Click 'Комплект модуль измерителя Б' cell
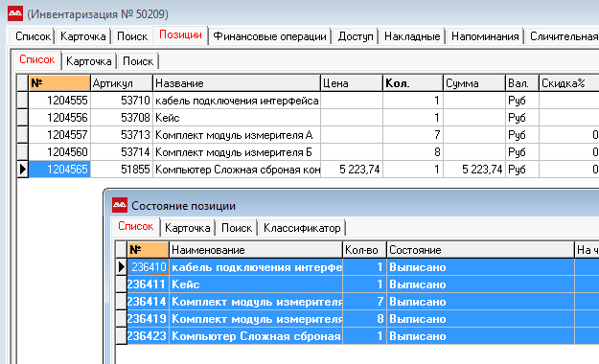Viewport: 599px width, 364px height. (237, 152)
